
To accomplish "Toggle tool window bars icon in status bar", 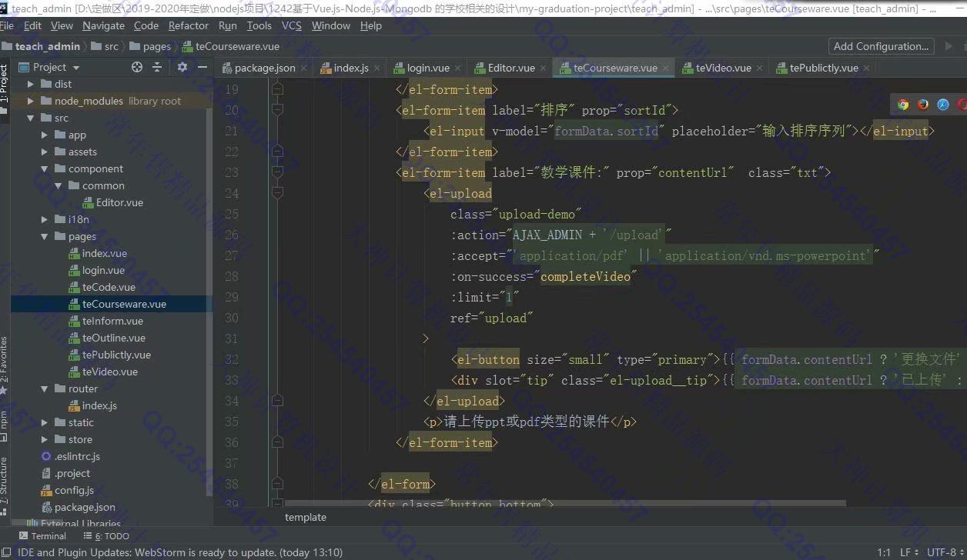I will pyautogui.click(x=7, y=552).
